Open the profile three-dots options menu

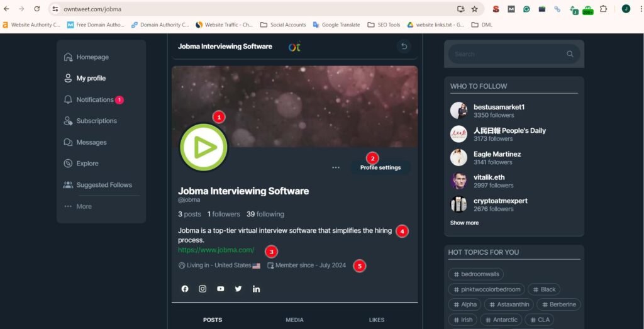(x=336, y=167)
